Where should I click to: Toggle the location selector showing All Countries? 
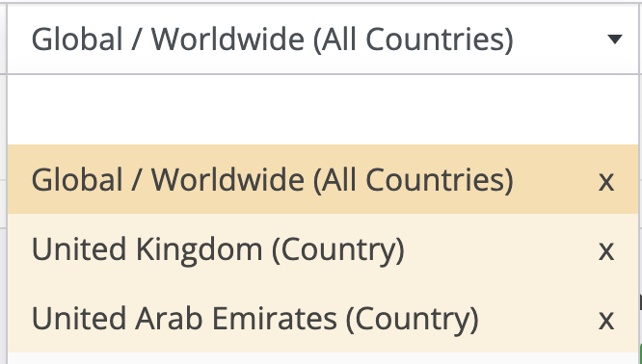323,39
